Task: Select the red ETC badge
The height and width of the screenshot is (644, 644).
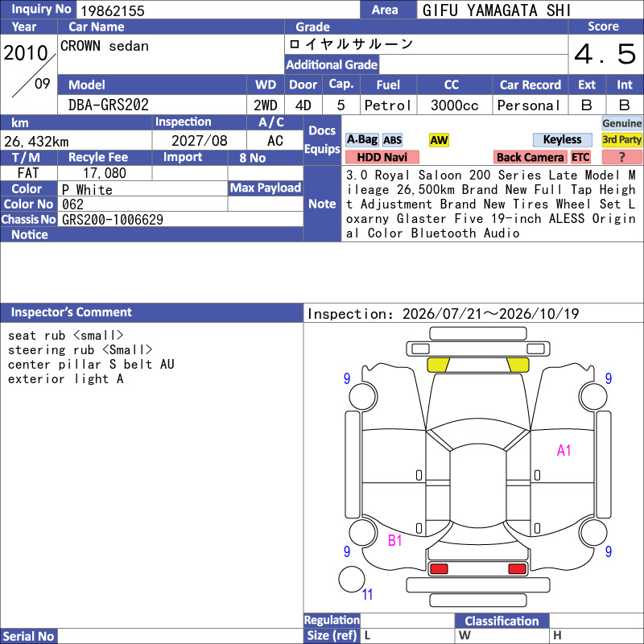Action: point(580,157)
